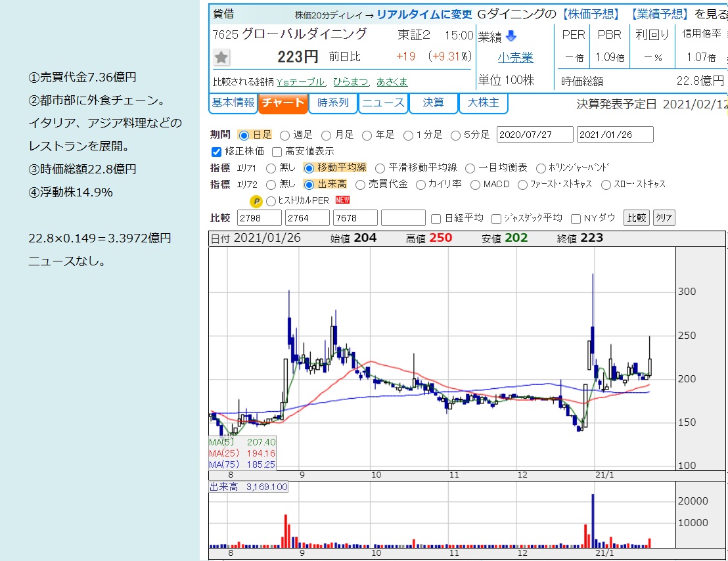Click the クリア clear button

coord(664,217)
